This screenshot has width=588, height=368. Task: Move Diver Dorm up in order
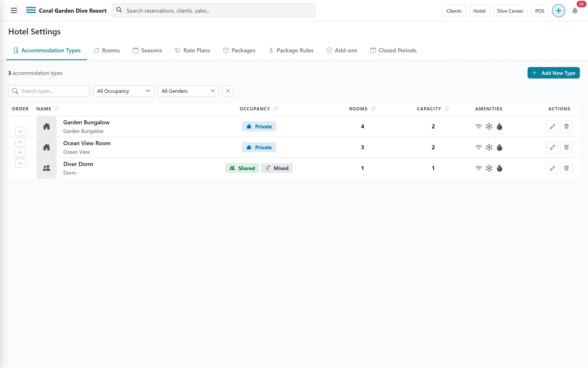tap(20, 163)
